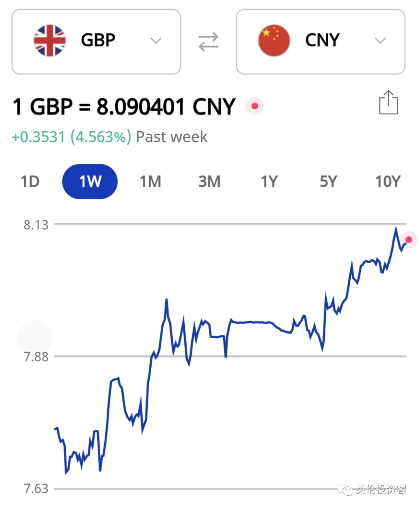Viewport: 420px width, 508px height.
Task: Switch to the 1M time range
Action: click(x=150, y=181)
